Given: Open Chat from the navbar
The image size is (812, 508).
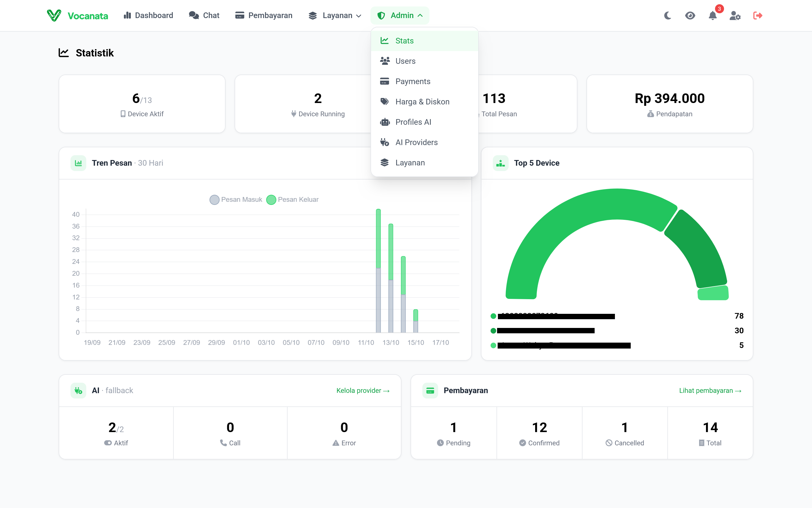Looking at the screenshot, I should (x=204, y=16).
